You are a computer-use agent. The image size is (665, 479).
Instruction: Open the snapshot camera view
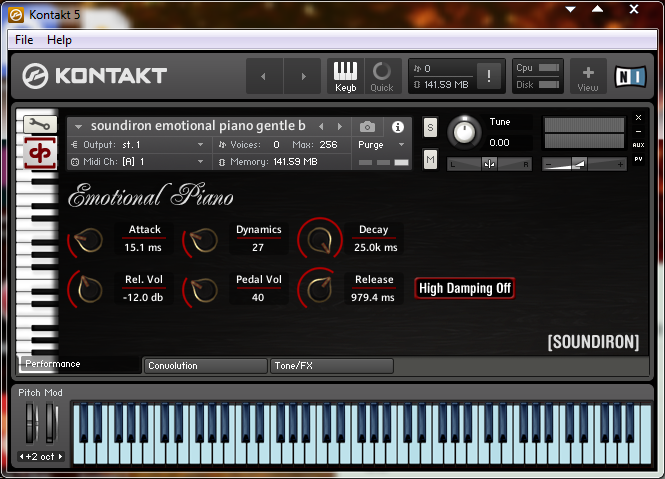pyautogui.click(x=367, y=127)
